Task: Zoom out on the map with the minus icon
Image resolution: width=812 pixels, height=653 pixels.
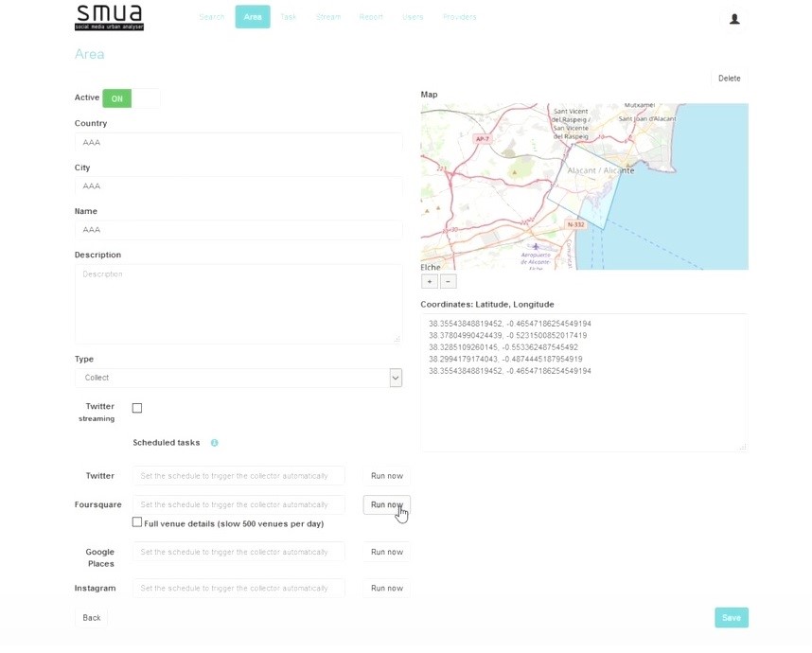Action: [x=447, y=281]
